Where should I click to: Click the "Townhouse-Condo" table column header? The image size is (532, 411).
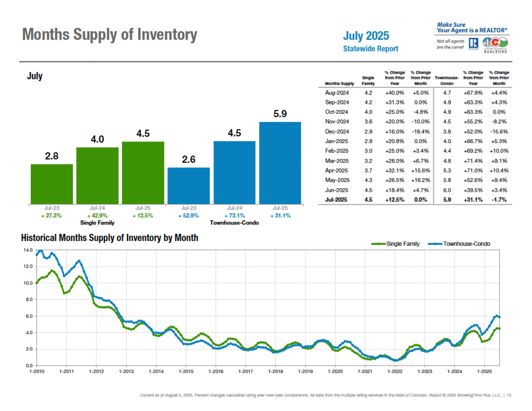[446, 81]
